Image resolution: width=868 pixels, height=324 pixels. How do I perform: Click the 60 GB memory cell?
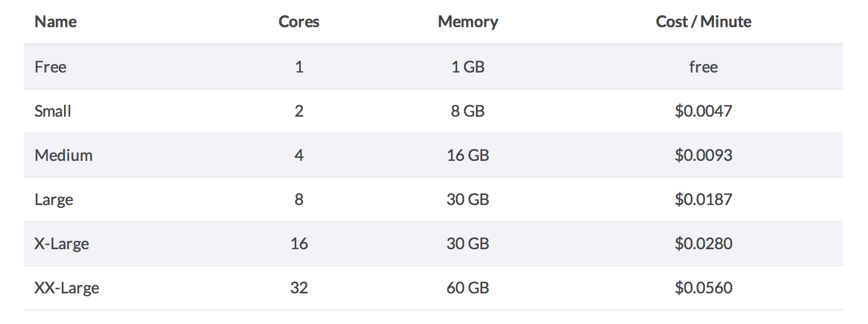click(468, 288)
